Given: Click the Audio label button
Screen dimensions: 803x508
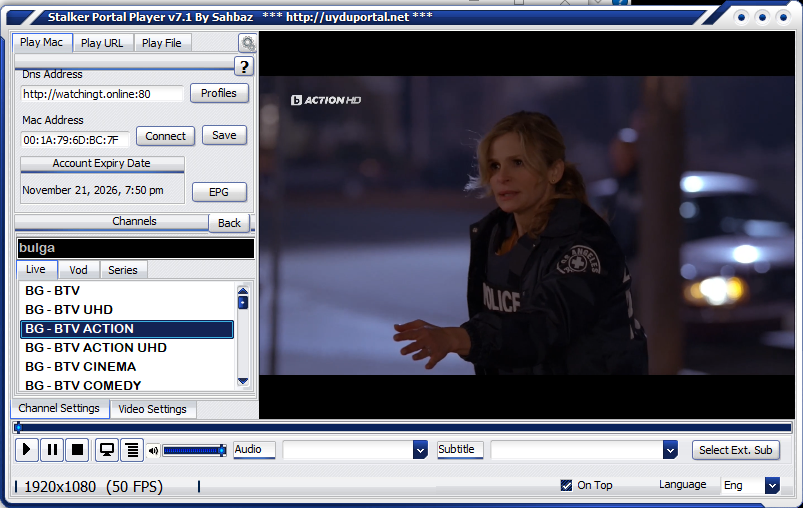Looking at the screenshot, I should pos(254,450).
